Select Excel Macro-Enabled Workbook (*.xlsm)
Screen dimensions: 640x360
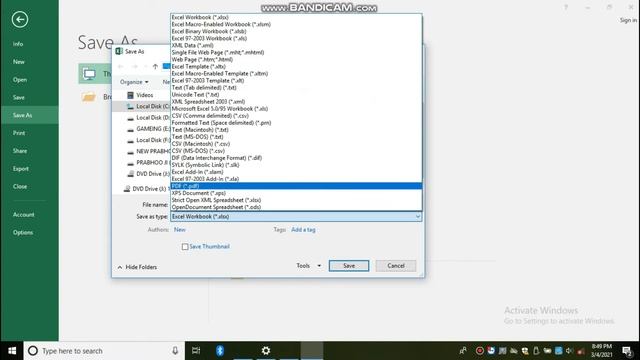coord(296,24)
